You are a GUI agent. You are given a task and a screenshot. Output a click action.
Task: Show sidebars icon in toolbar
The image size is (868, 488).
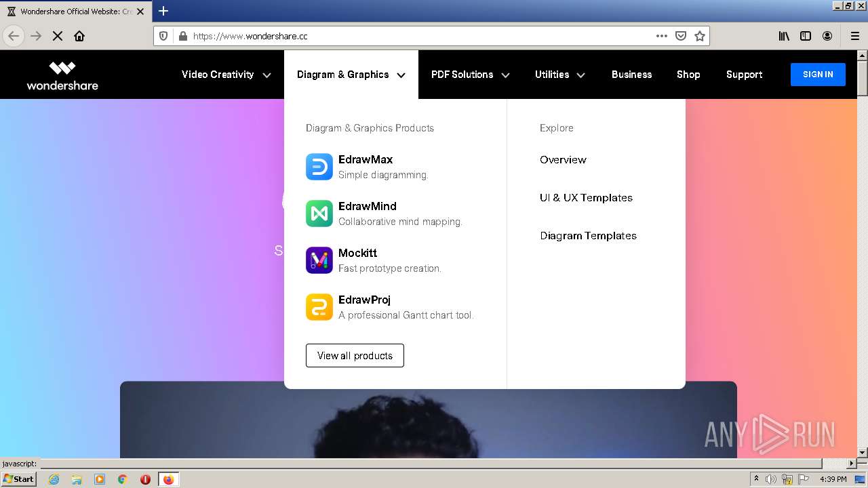click(806, 36)
